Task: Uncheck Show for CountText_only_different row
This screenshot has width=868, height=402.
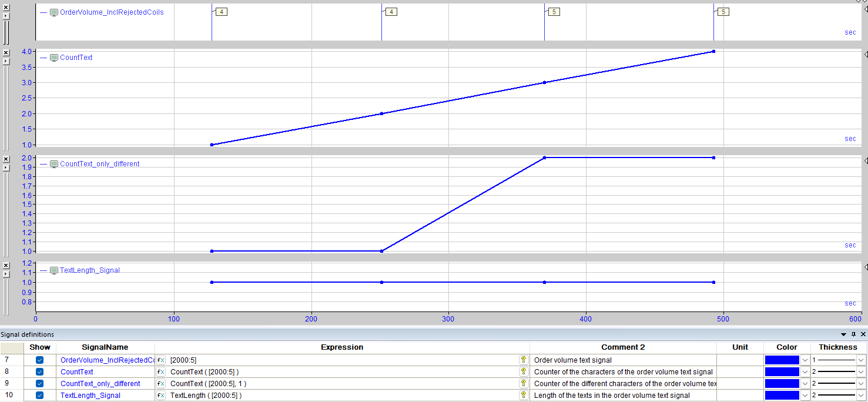Action: point(40,384)
